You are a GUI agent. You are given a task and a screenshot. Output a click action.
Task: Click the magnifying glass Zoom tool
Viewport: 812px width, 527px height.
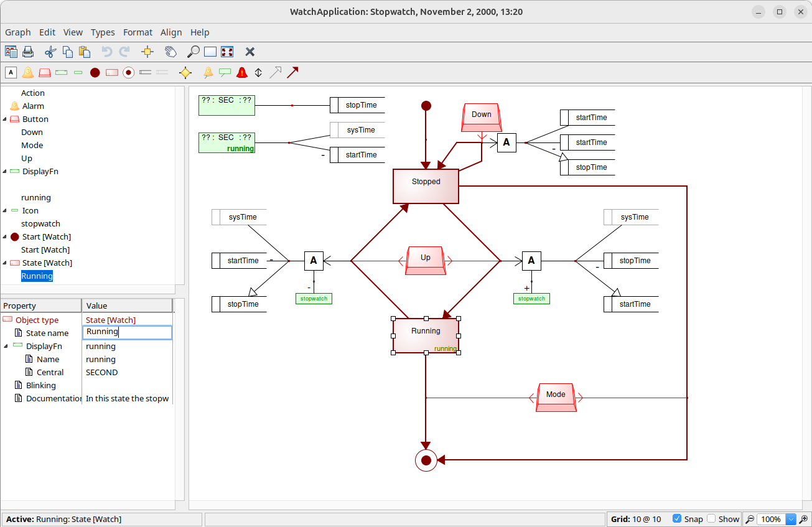tap(194, 52)
